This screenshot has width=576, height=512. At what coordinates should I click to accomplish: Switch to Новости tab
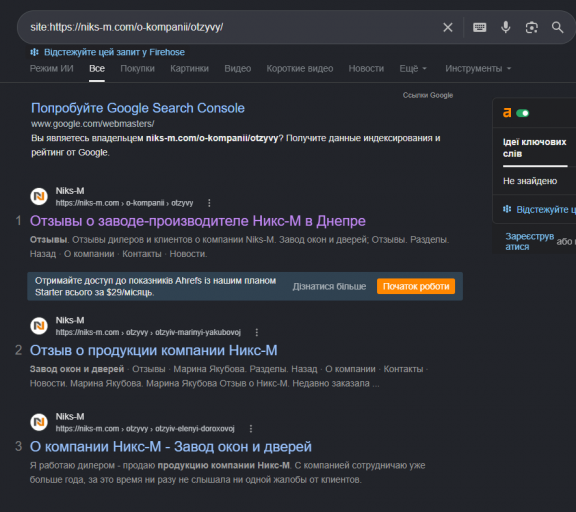tap(366, 69)
